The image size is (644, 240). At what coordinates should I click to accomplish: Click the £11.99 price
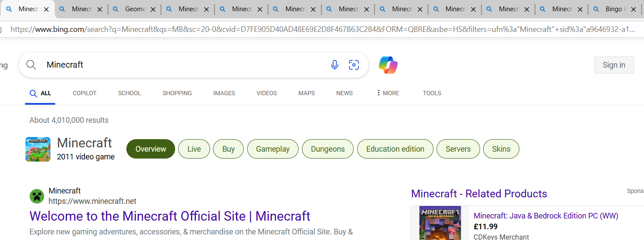click(486, 227)
